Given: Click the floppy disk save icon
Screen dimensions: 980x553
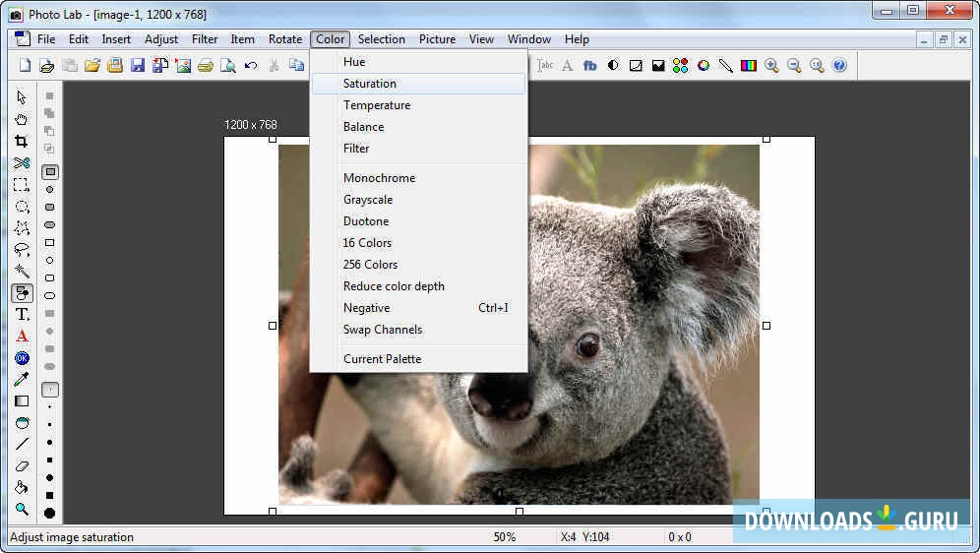Looking at the screenshot, I should (x=138, y=65).
